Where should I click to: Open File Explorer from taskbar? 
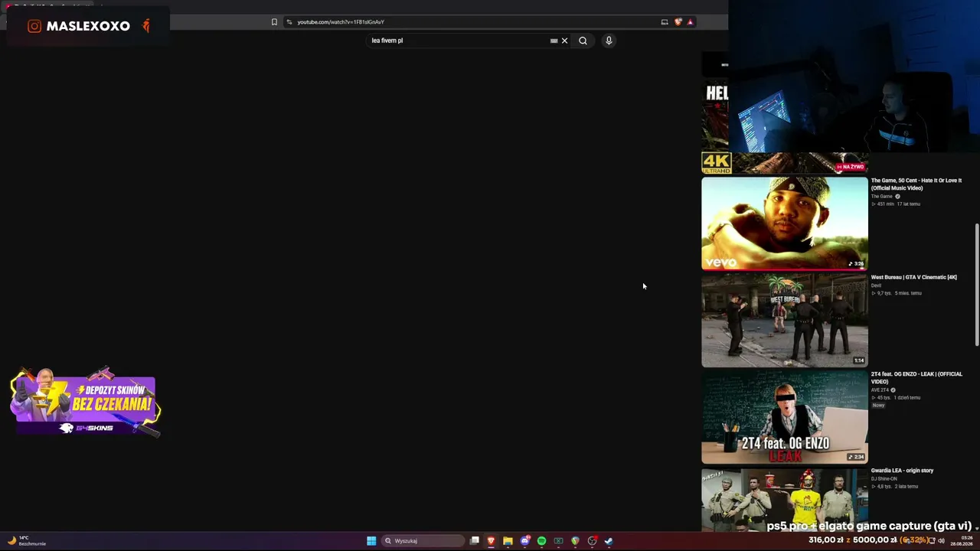point(508,541)
